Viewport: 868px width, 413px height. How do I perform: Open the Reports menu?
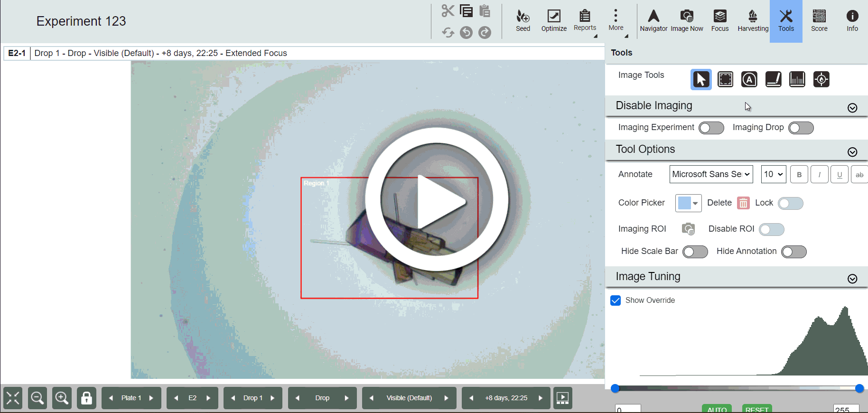click(585, 21)
